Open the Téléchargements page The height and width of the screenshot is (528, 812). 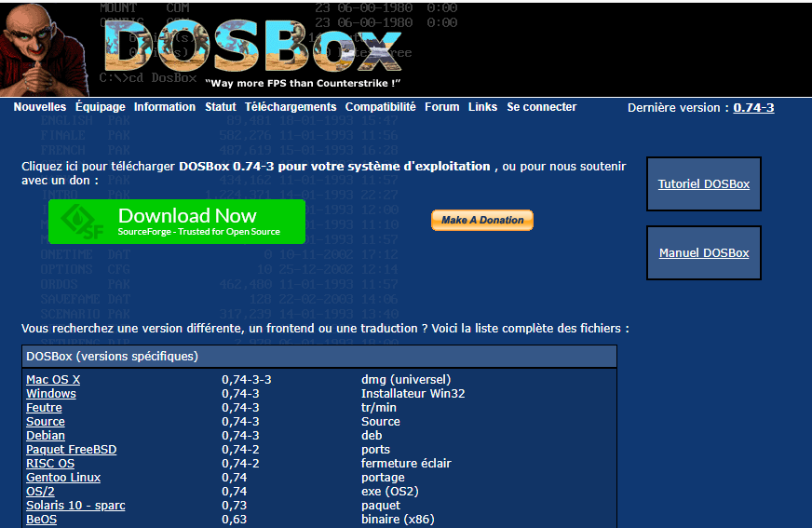pyautogui.click(x=291, y=107)
